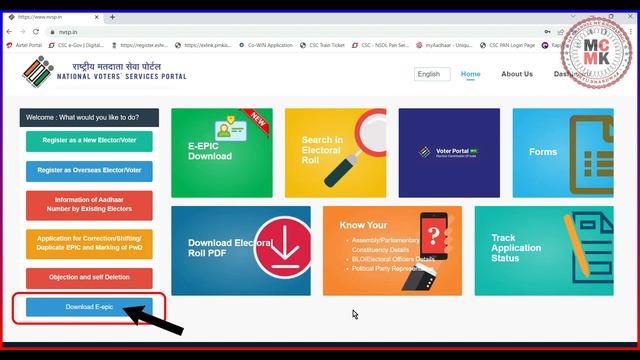Click BLO/Electoral Officers Details text

[393, 259]
